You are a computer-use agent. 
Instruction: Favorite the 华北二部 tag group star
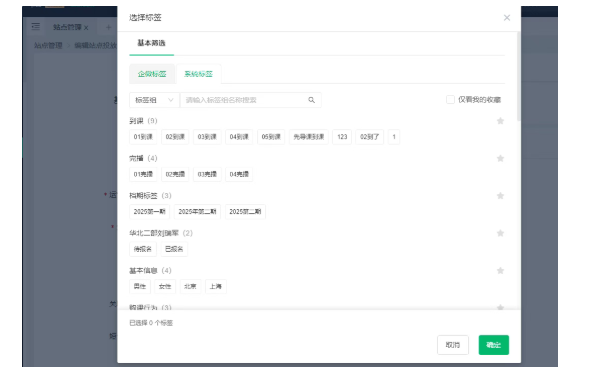click(500, 233)
